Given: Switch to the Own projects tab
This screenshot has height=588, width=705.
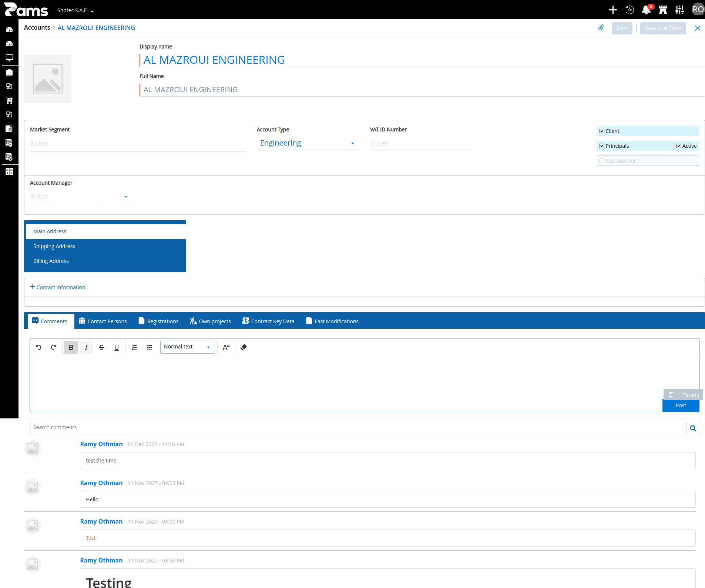Looking at the screenshot, I should (210, 321).
